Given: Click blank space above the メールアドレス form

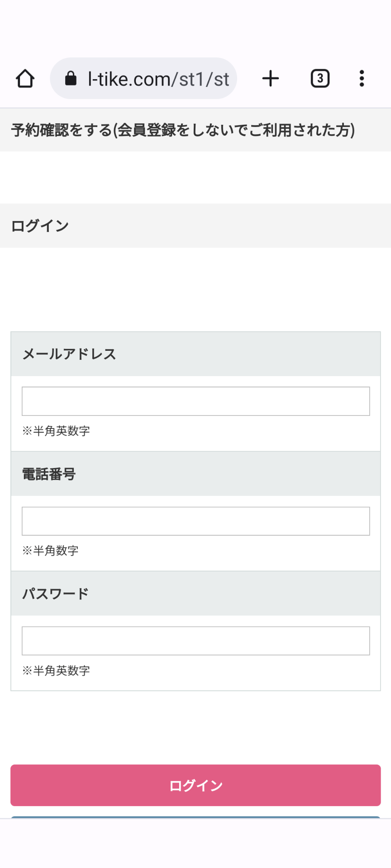Looking at the screenshot, I should click(x=195, y=289).
